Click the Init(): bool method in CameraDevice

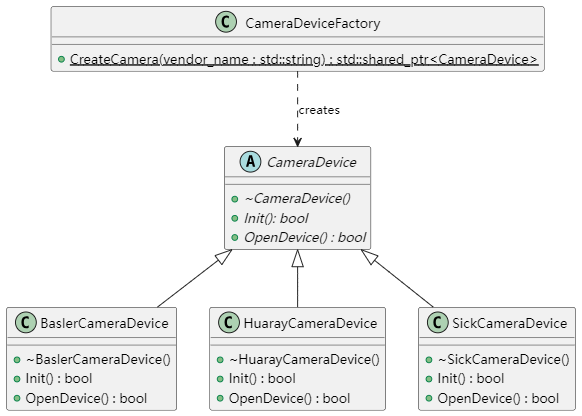(x=276, y=218)
